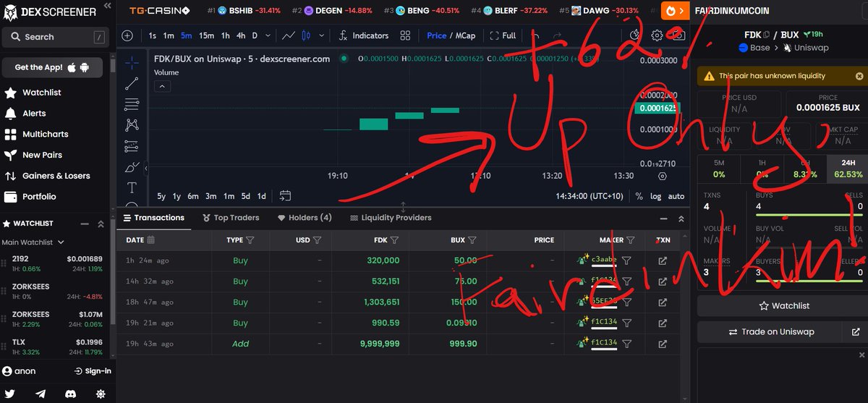Open chart settings gear icon

click(x=657, y=35)
